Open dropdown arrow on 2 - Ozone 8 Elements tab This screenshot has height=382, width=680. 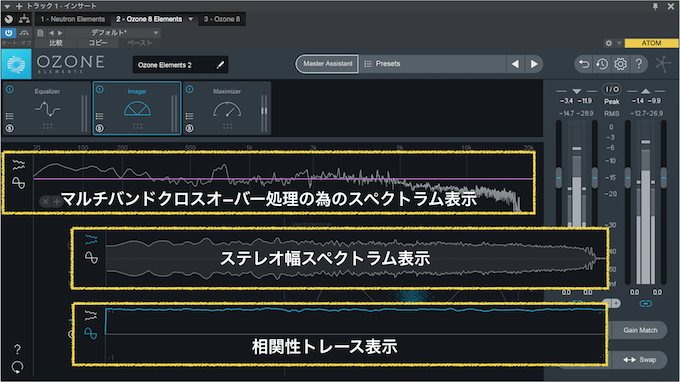pos(190,19)
